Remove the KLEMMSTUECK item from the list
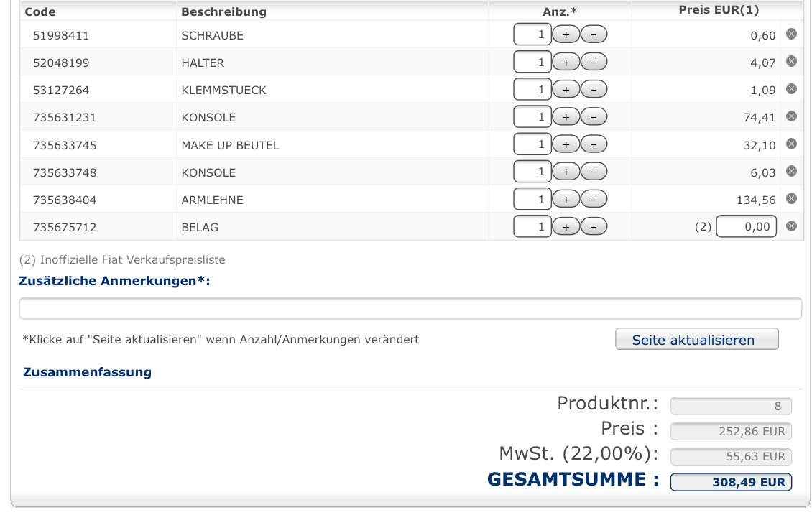 (x=791, y=88)
